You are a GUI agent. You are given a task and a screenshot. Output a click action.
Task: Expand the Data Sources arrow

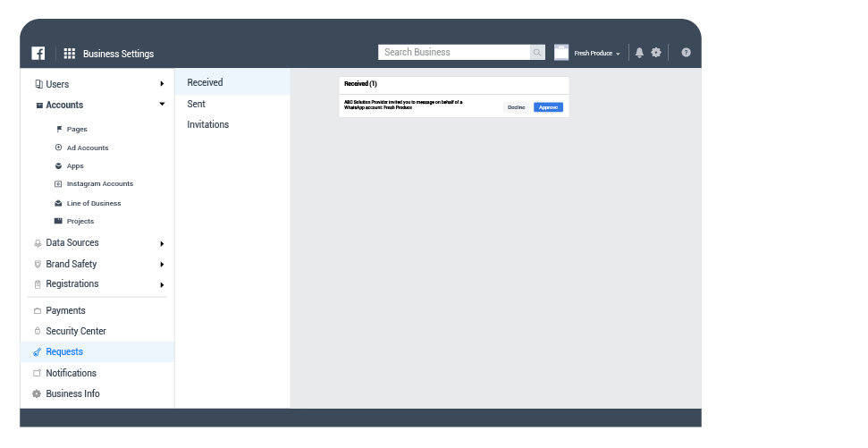[x=162, y=243]
